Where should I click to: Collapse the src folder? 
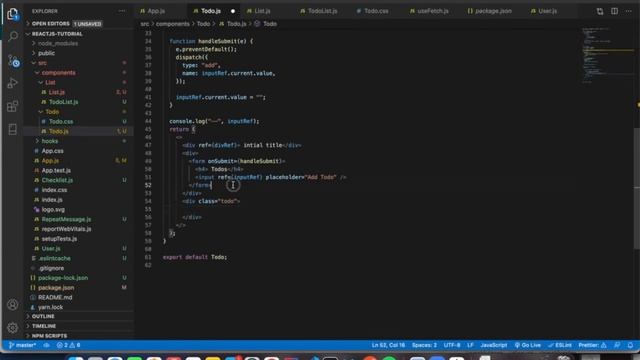[42, 63]
